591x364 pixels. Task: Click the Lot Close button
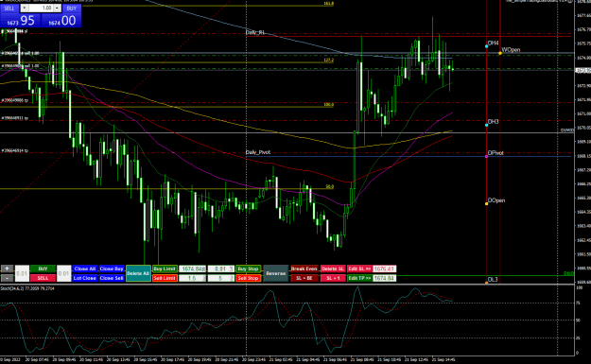(85, 278)
